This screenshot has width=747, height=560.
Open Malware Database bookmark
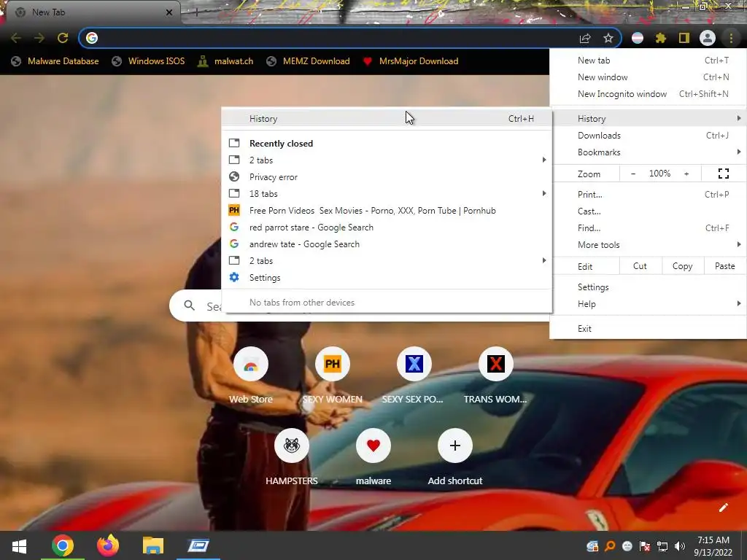click(55, 61)
